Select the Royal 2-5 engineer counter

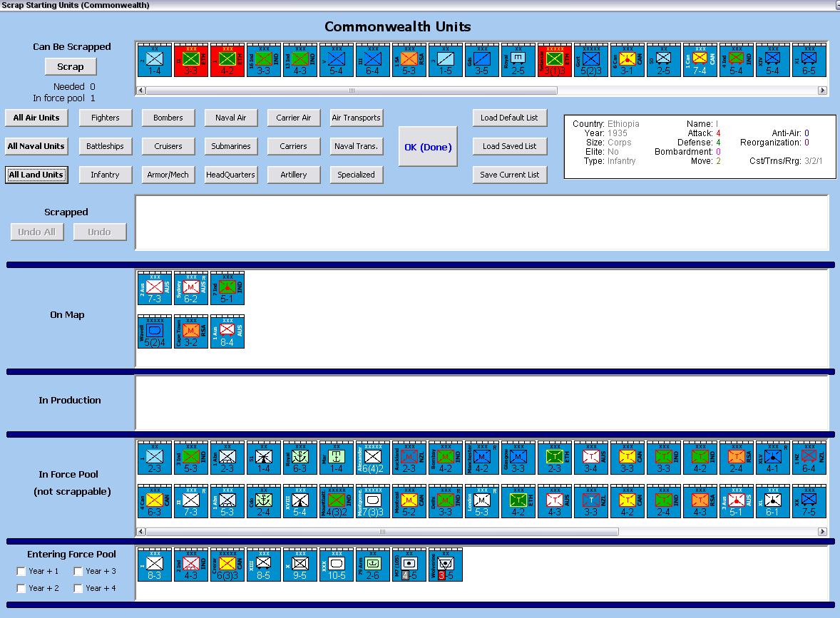[518, 60]
